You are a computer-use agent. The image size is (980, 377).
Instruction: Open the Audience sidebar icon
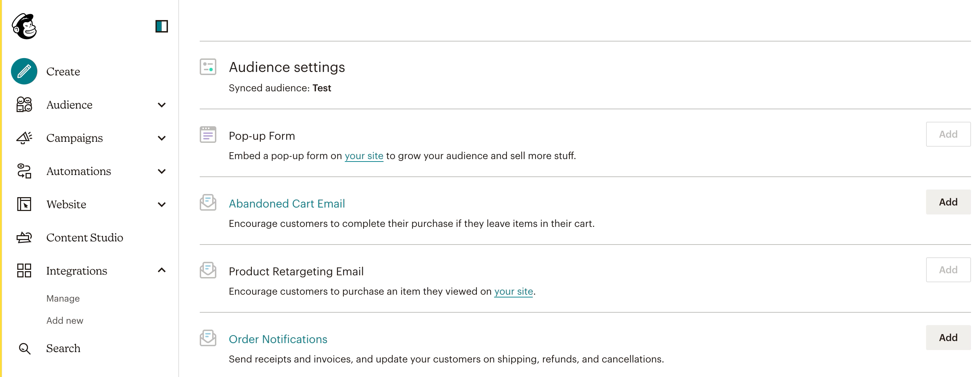(x=24, y=104)
